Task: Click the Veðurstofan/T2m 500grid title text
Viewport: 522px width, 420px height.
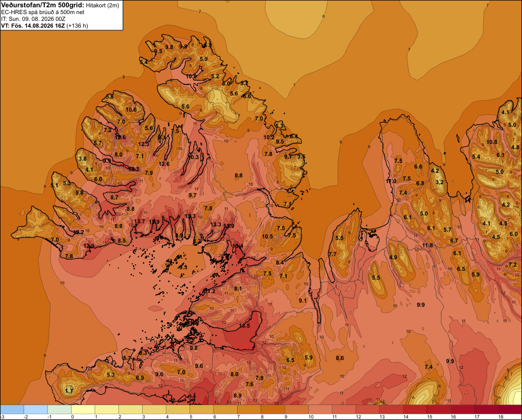Action: tap(42, 5)
